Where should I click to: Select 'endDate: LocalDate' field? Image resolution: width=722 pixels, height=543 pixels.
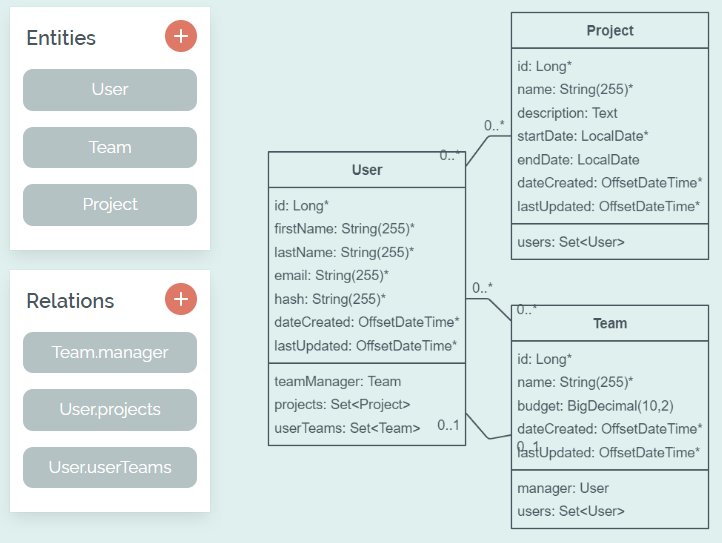578,160
